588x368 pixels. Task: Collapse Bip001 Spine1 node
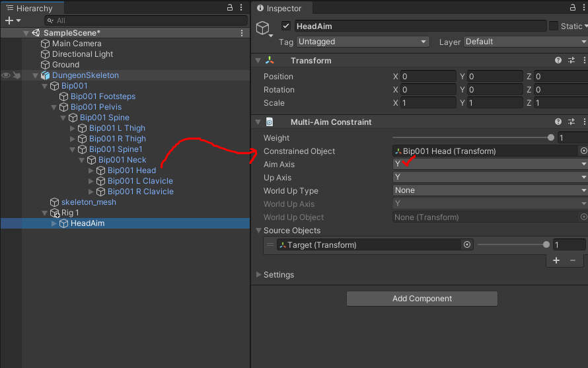(x=73, y=149)
